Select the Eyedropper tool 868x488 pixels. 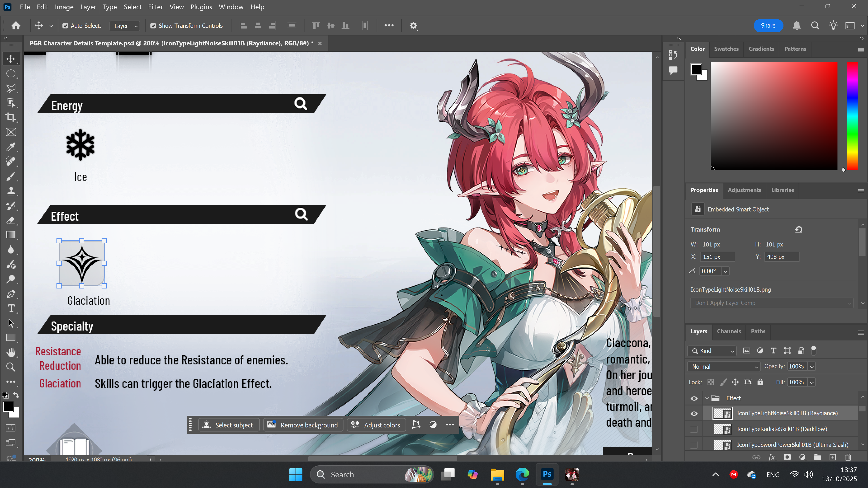pos(11,147)
